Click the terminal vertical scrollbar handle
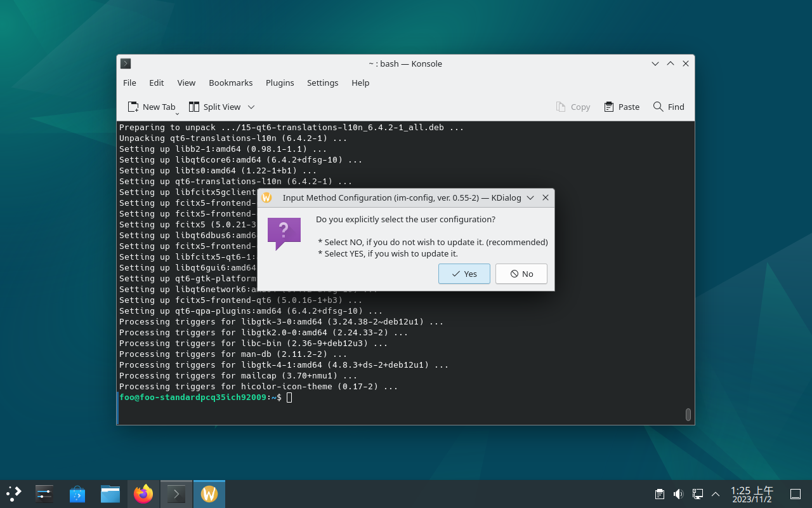This screenshot has width=812, height=508. click(688, 414)
